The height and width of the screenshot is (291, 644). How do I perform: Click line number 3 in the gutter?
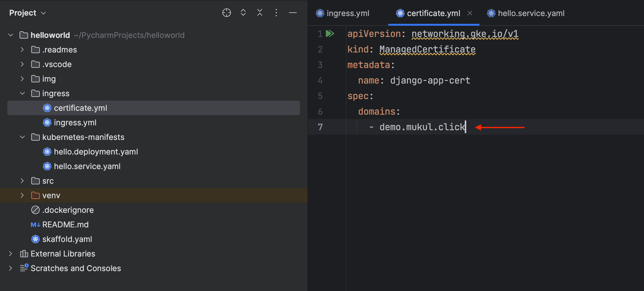point(320,65)
